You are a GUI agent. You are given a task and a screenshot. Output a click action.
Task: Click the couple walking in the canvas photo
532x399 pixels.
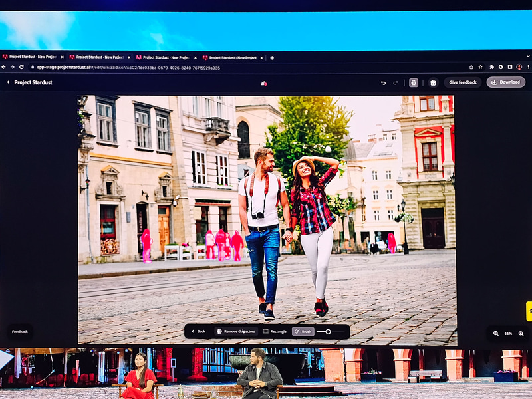(x=289, y=233)
